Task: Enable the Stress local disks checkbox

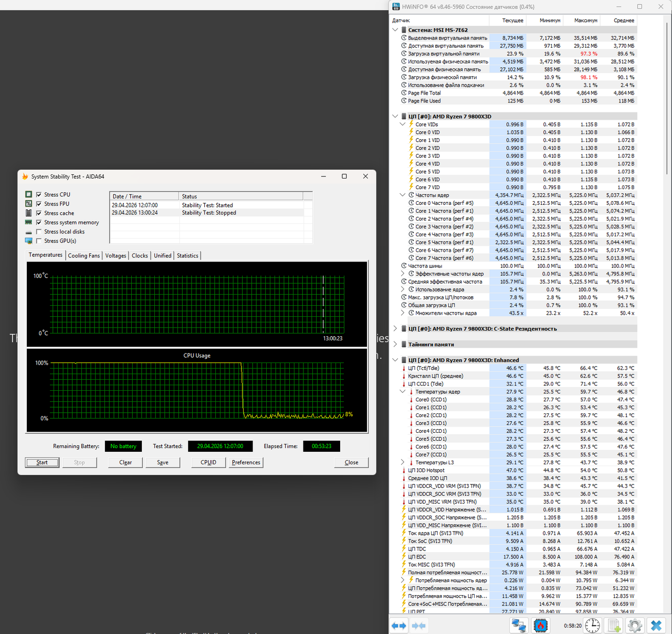Action: (x=39, y=232)
